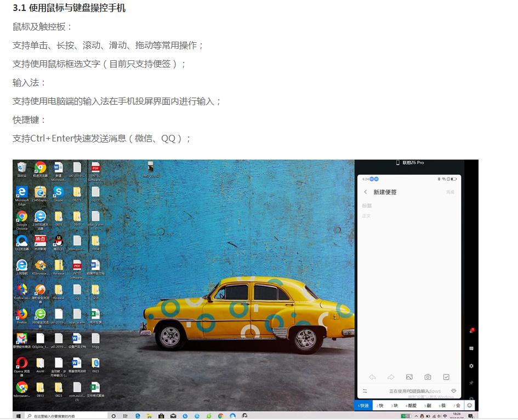518x420 pixels.
Task: Open the red notification icon on the sidebar
Action: click(x=473, y=330)
